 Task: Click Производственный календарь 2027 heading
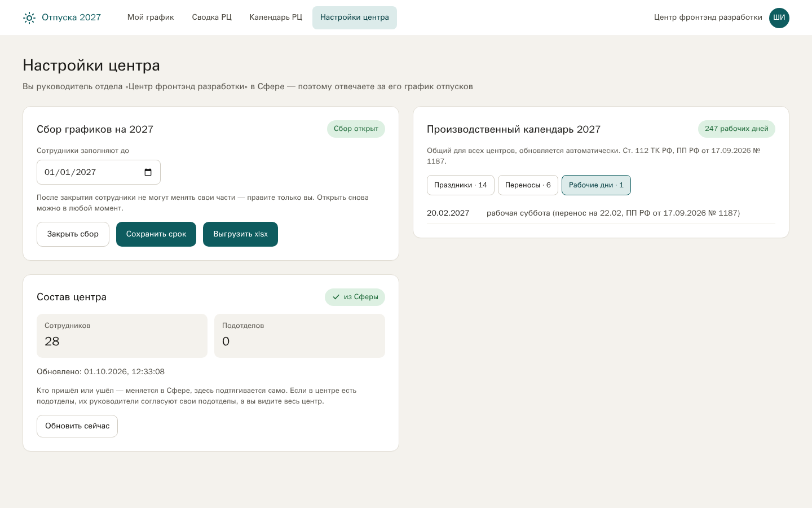coord(514,129)
